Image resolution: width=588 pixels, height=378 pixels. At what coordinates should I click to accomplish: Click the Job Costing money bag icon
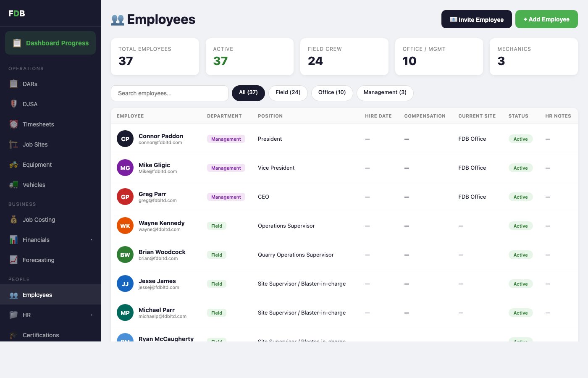14,220
